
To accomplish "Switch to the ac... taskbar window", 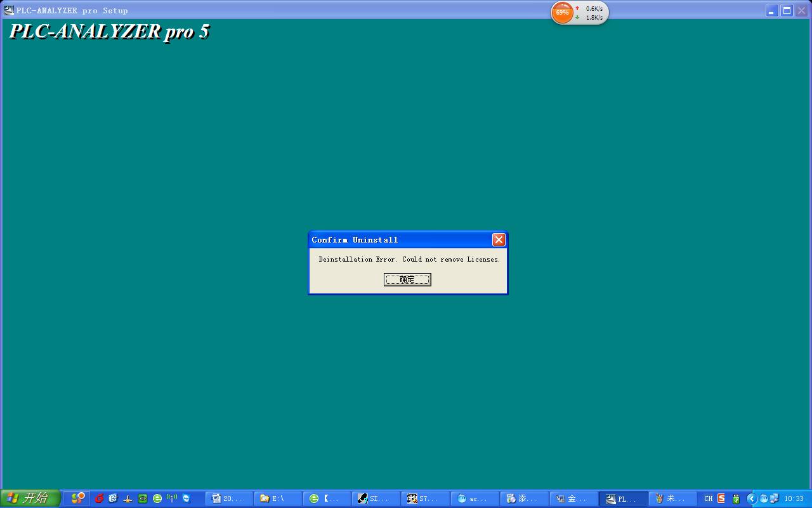I will coord(475,498).
